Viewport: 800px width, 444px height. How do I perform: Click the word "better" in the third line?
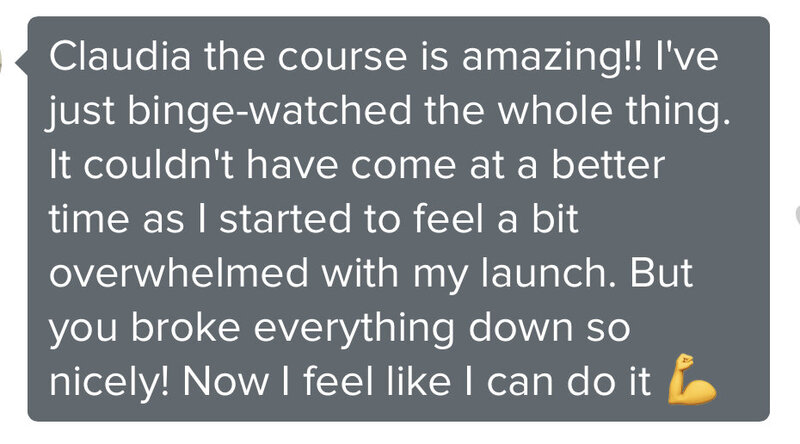click(608, 165)
